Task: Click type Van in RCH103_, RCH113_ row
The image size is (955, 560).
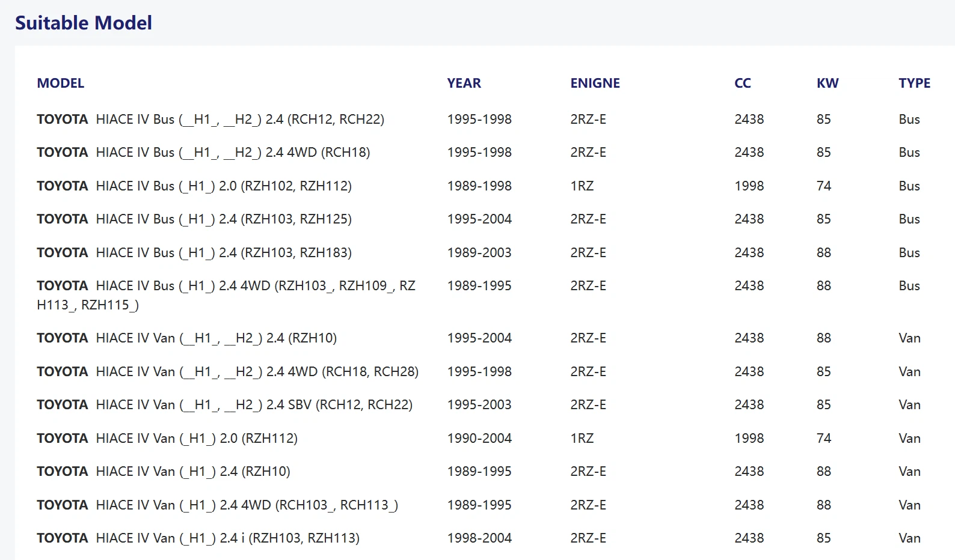Action: tap(909, 505)
